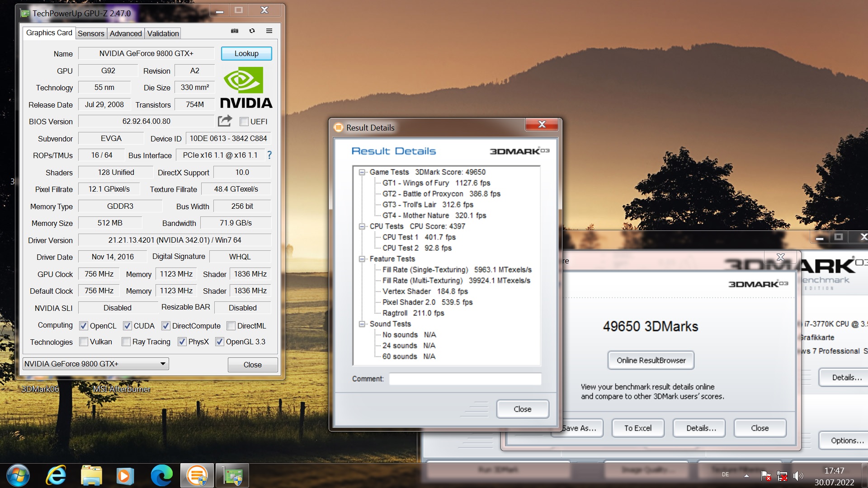
Task: Switch to the Advanced tab
Action: pyautogui.click(x=126, y=33)
